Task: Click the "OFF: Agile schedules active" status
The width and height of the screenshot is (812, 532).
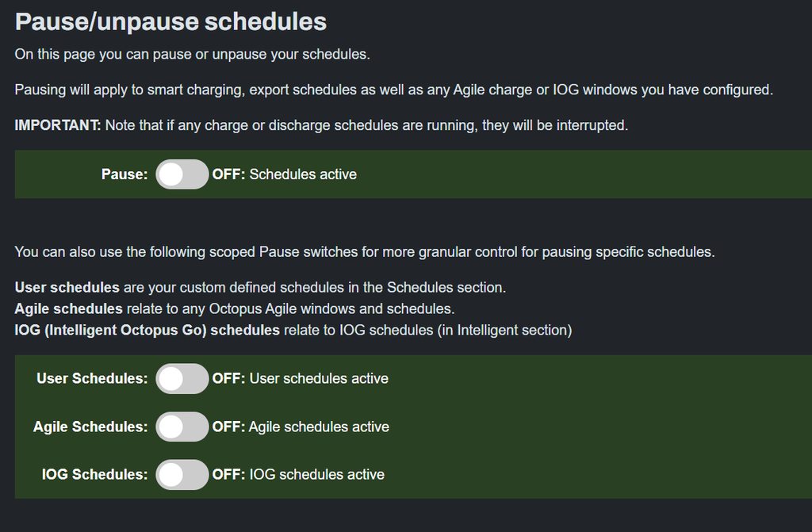Action: [301, 427]
